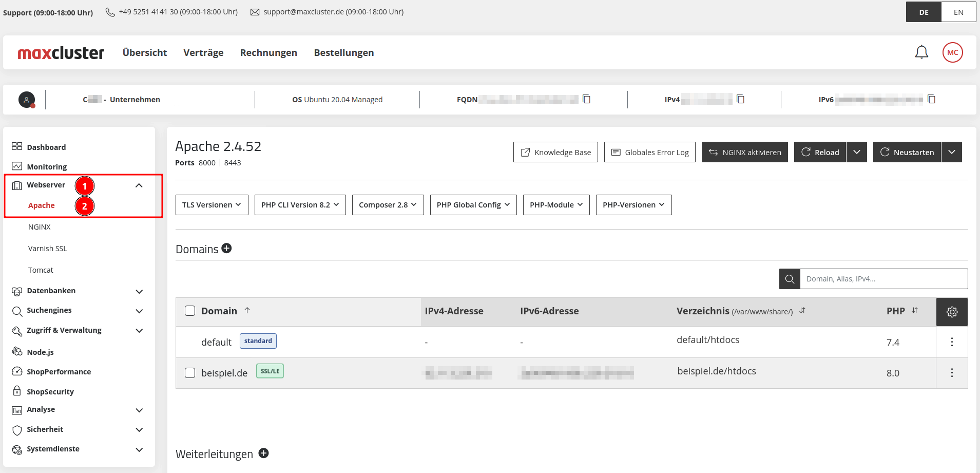Open the MC account avatar menu
980x473 pixels.
[953, 52]
